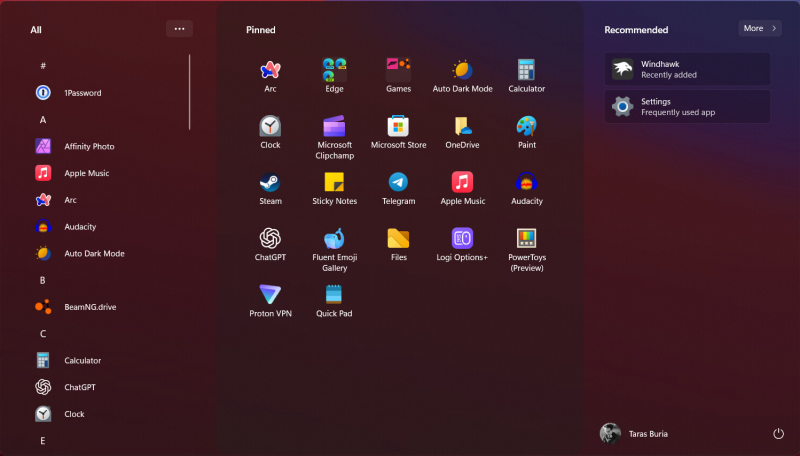This screenshot has height=456, width=800.
Task: Open Auto Dark Mode in All list
Action: click(109, 254)
